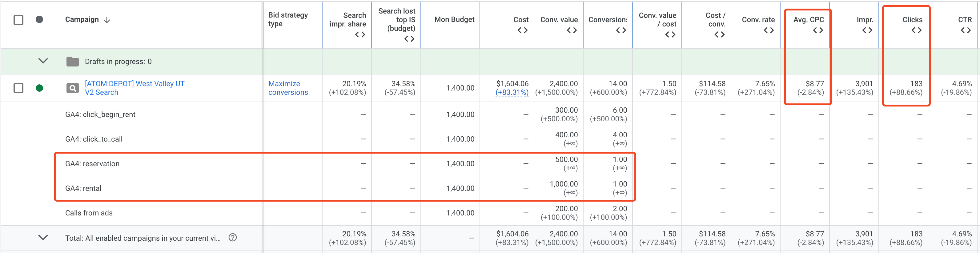Click resize arrows under Cost header
This screenshot has height=253, width=980.
[x=522, y=30]
